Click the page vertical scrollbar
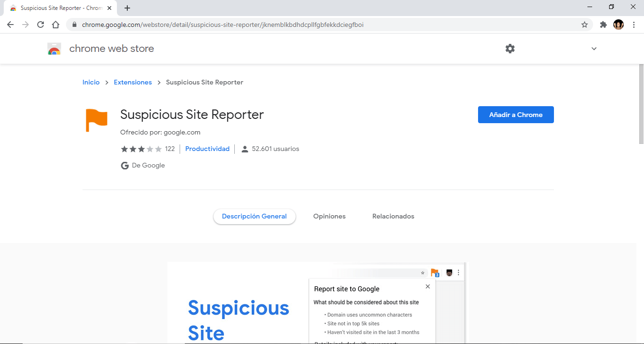The width and height of the screenshot is (644, 344). 641,104
